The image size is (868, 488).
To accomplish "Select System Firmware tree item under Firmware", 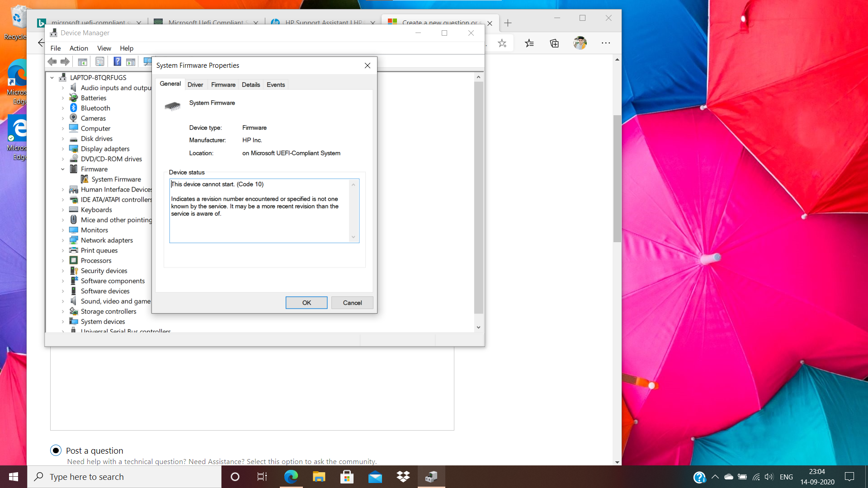I will [x=116, y=179].
